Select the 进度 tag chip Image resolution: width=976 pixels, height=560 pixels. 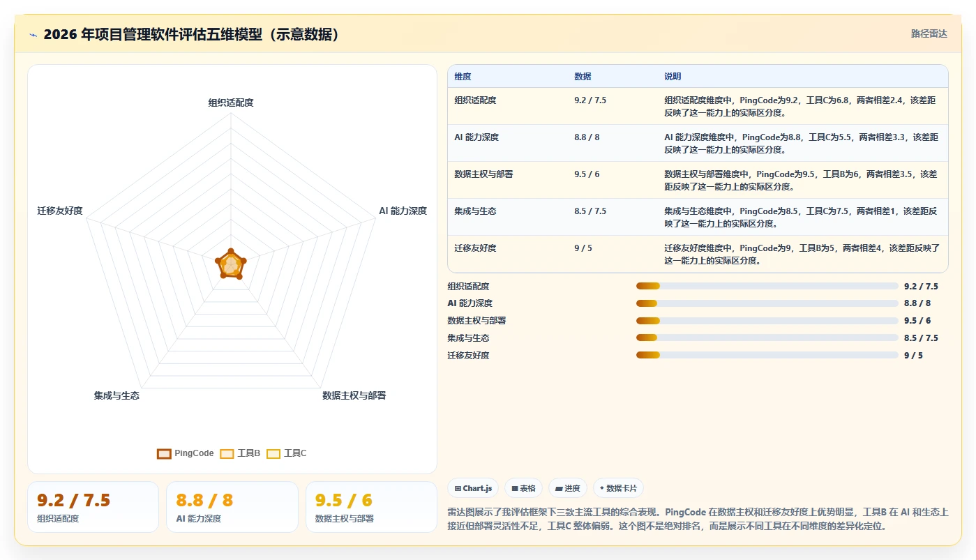tap(568, 488)
